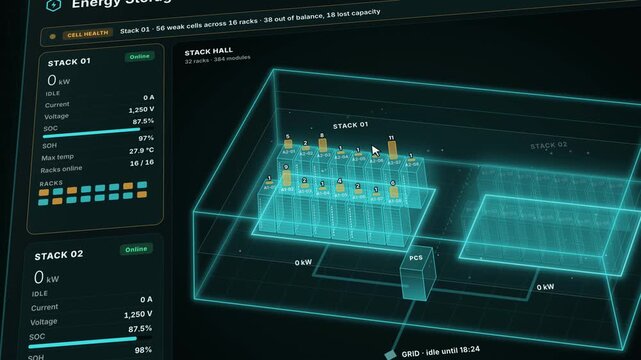The width and height of the screenshot is (641, 360).
Task: Select rack marker A1-02 showing 9
Action: point(287,178)
